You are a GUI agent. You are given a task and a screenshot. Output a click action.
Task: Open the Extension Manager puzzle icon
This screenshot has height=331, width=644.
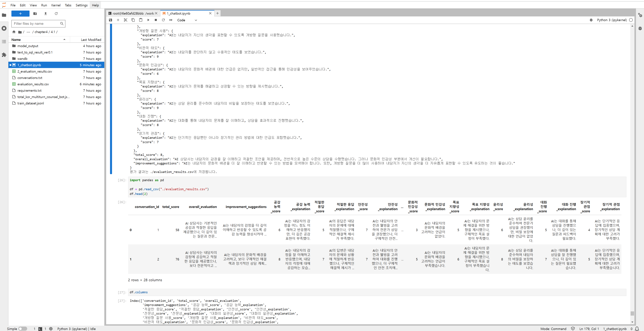[x=4, y=55]
